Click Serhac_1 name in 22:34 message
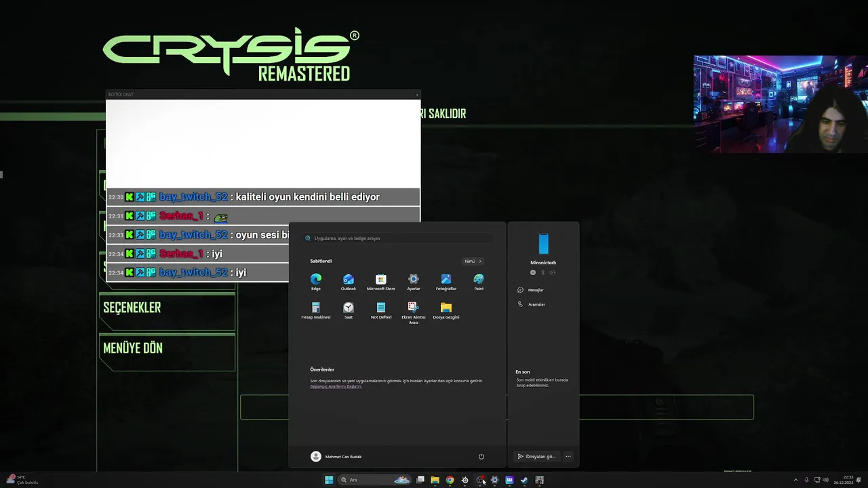Image resolution: width=868 pixels, height=488 pixels. pos(181,253)
